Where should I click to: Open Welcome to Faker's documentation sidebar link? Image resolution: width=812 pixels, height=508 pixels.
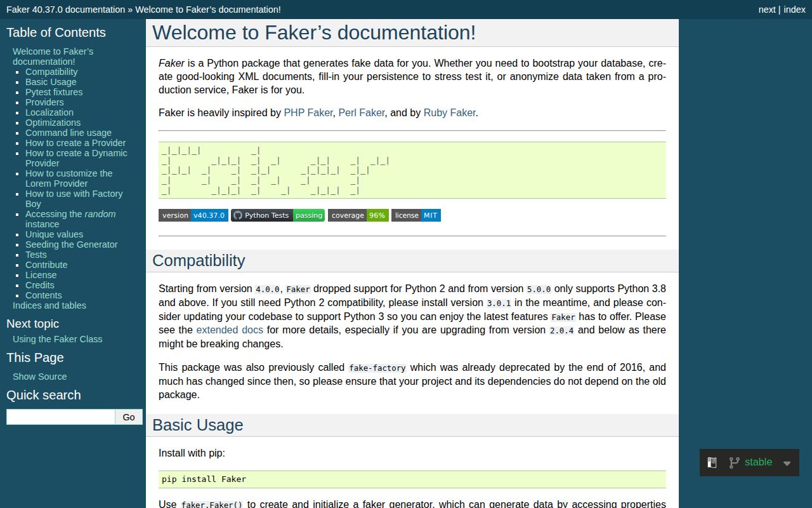(x=53, y=57)
